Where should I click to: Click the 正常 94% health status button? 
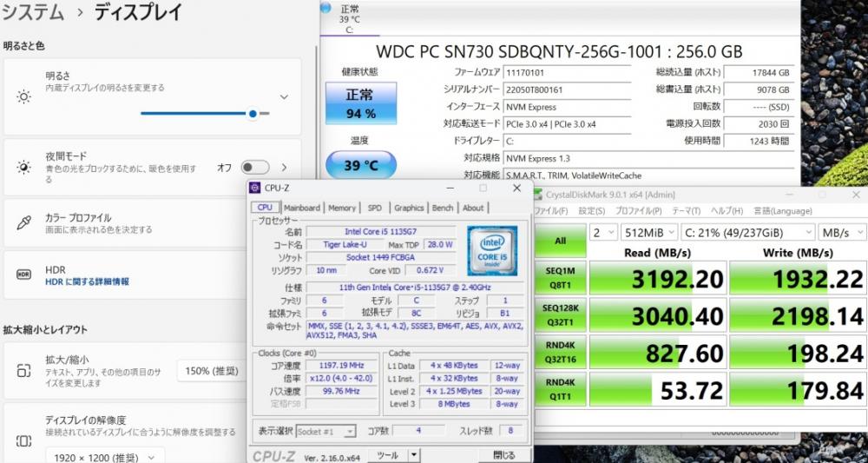pos(361,103)
